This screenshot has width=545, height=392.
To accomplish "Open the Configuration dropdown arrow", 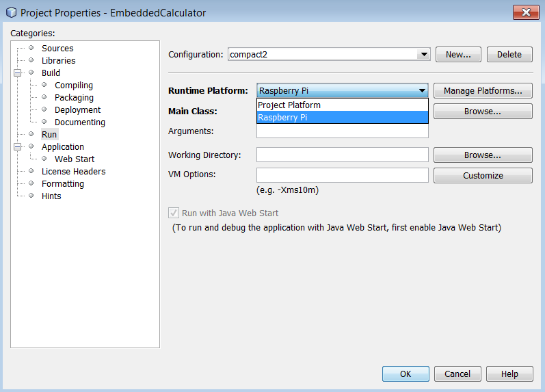I will point(423,55).
